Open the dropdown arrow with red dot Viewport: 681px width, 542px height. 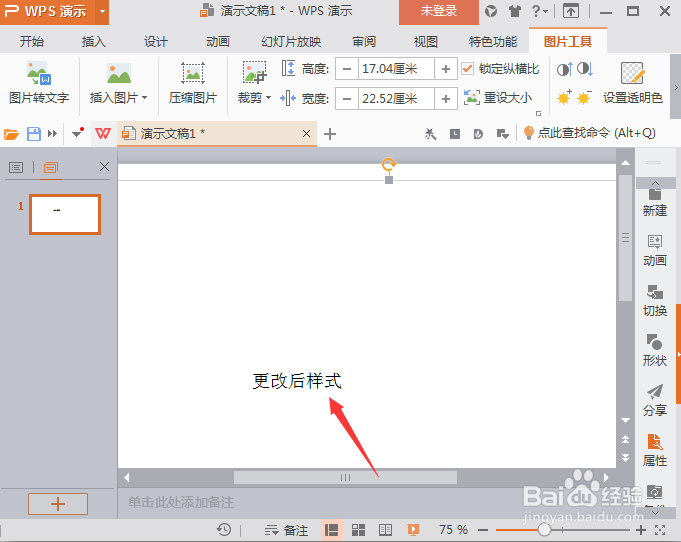[x=77, y=133]
